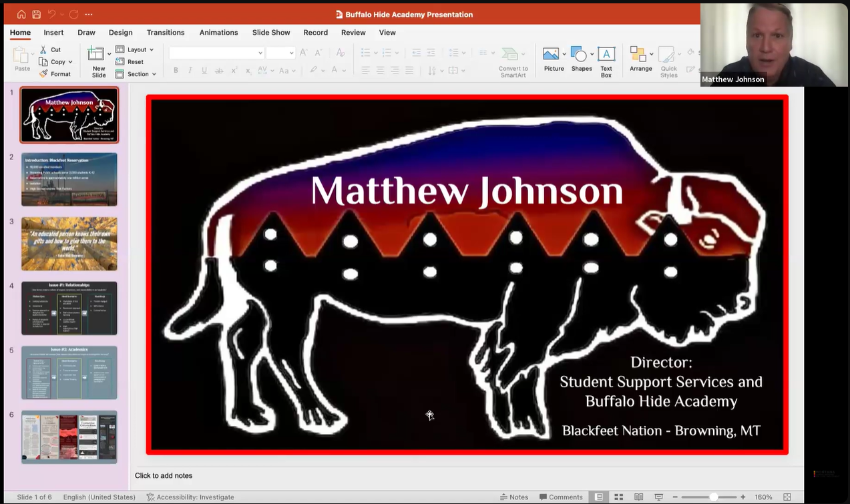Toggle Superscript formatting
This screenshot has height=504, width=850.
pyautogui.click(x=234, y=70)
